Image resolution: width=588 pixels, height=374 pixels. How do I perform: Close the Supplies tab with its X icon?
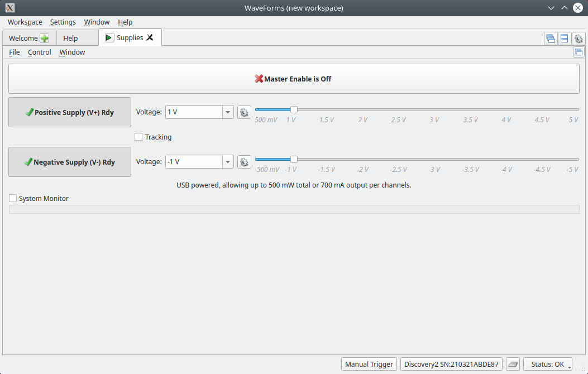(150, 37)
